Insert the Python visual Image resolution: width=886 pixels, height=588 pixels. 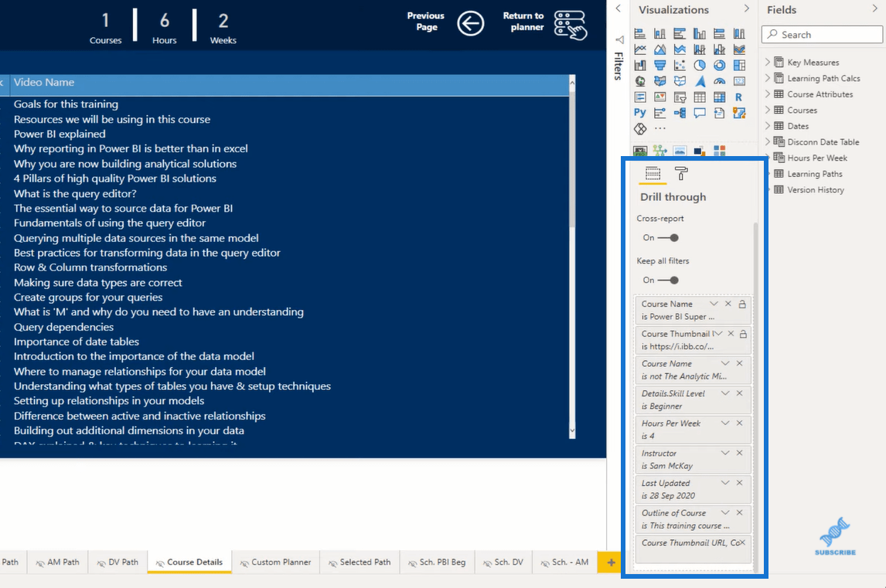[x=639, y=113]
